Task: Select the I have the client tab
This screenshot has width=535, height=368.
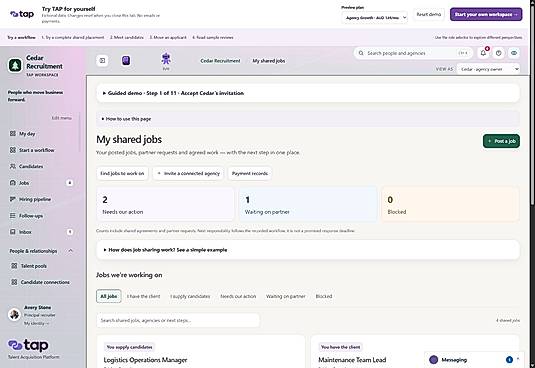Action: pos(143,296)
